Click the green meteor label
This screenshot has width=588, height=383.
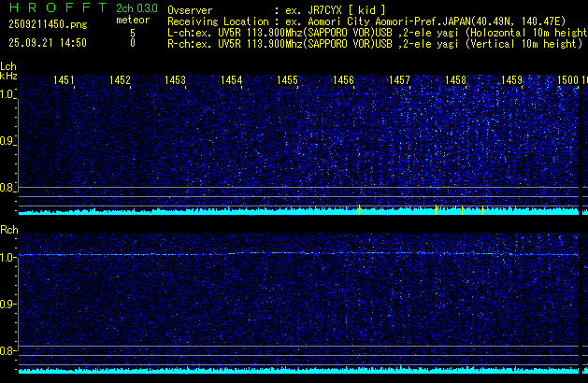132,20
